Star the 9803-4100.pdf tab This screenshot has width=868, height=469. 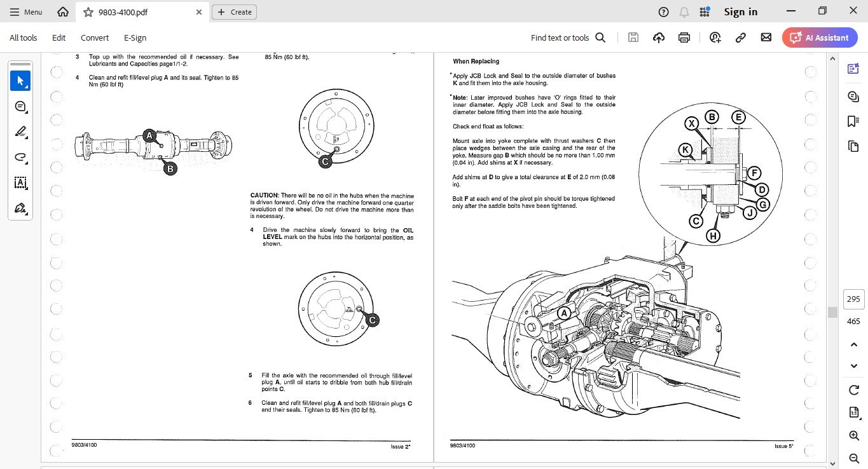click(88, 12)
